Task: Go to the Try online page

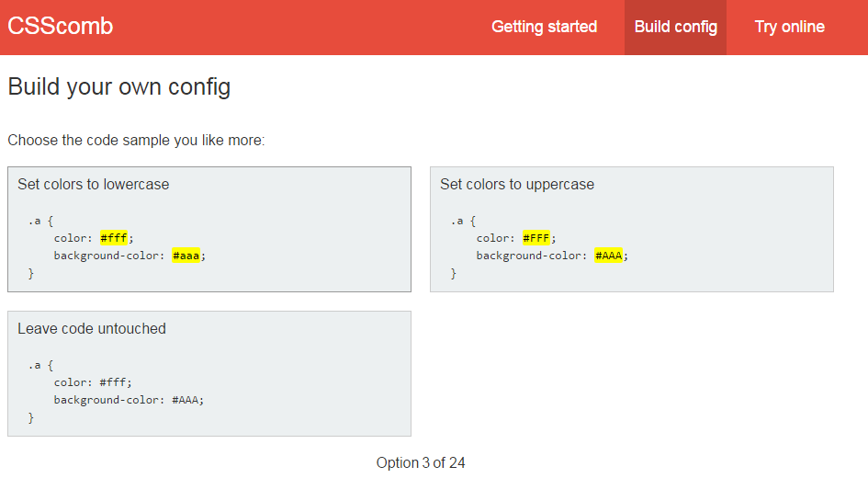Action: click(x=789, y=28)
